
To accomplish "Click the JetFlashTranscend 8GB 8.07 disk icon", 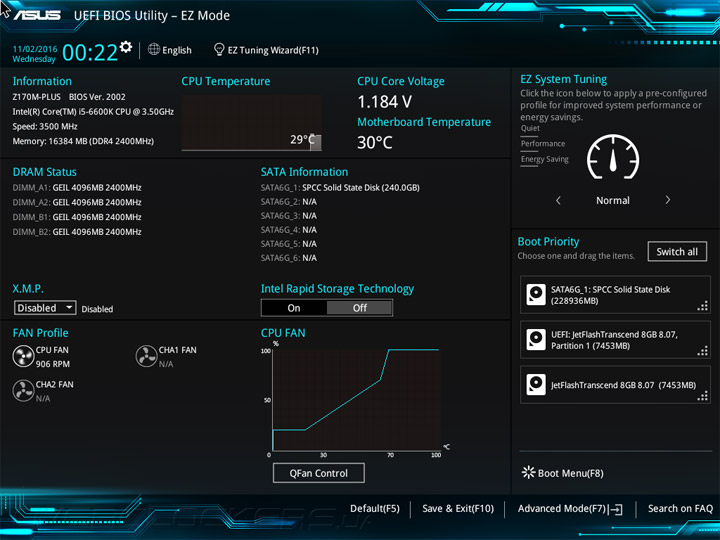I will tap(536, 385).
